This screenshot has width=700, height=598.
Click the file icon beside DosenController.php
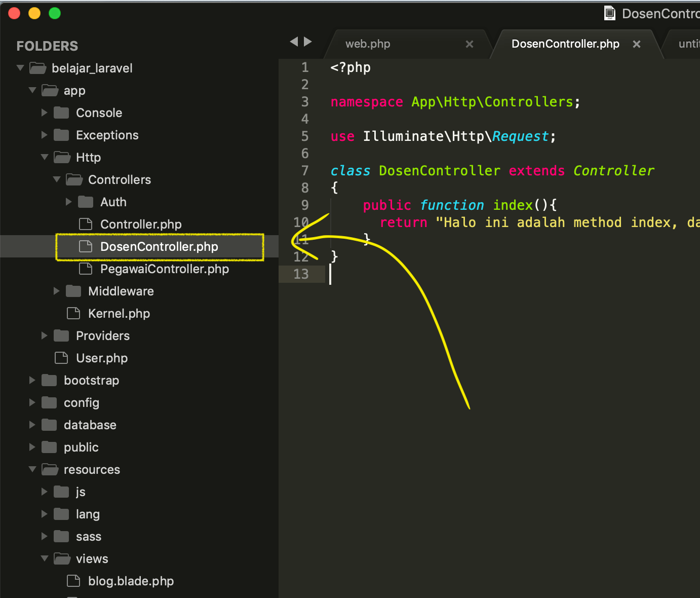(85, 247)
